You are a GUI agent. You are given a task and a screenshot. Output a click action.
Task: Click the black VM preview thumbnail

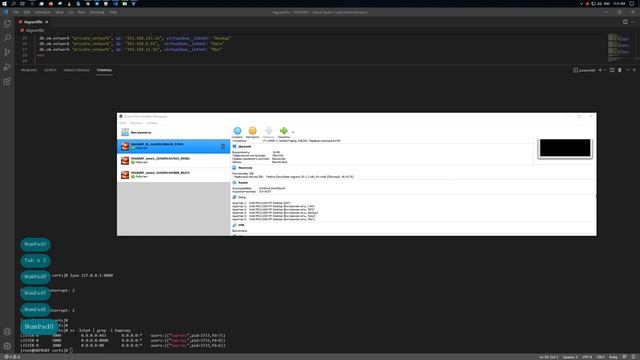click(x=565, y=148)
